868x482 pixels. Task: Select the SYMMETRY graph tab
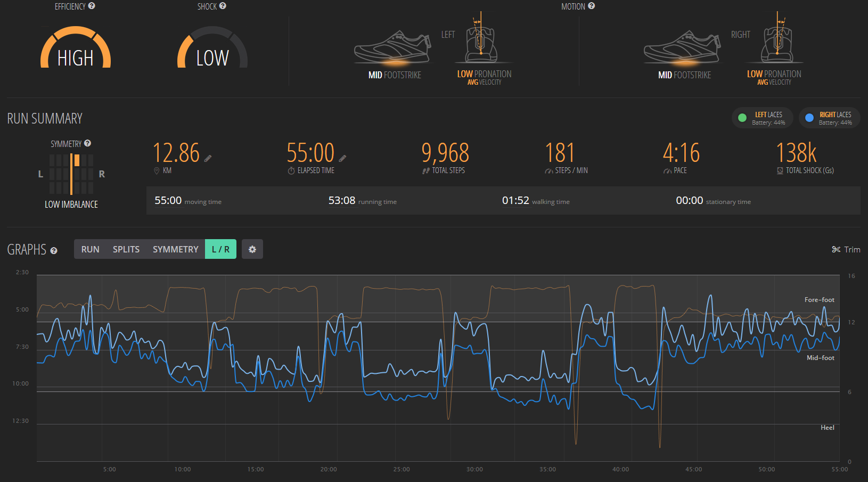[x=175, y=249]
